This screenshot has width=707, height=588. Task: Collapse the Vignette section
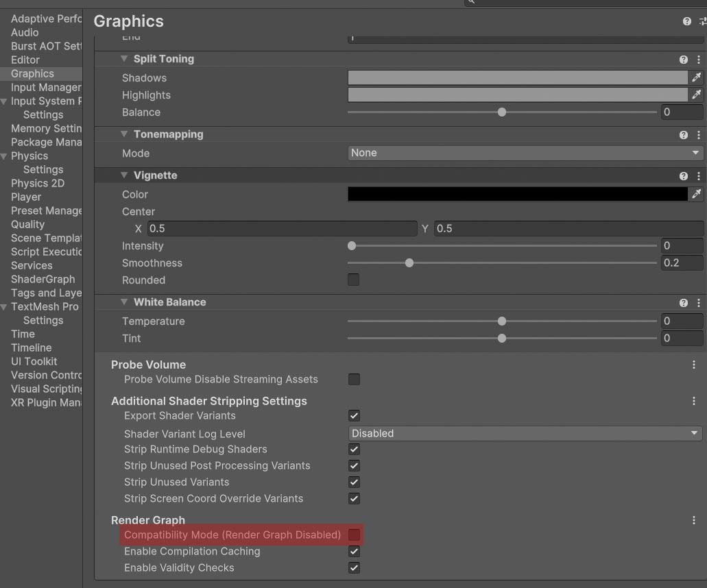tap(124, 175)
